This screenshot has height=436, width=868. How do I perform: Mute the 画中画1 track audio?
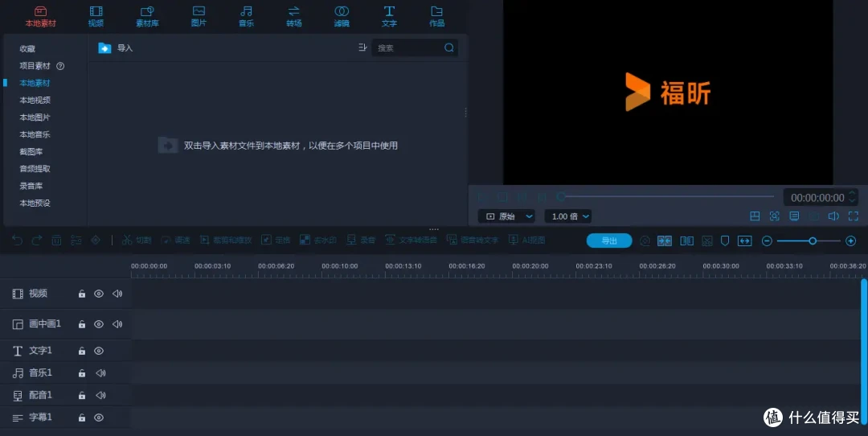point(117,324)
